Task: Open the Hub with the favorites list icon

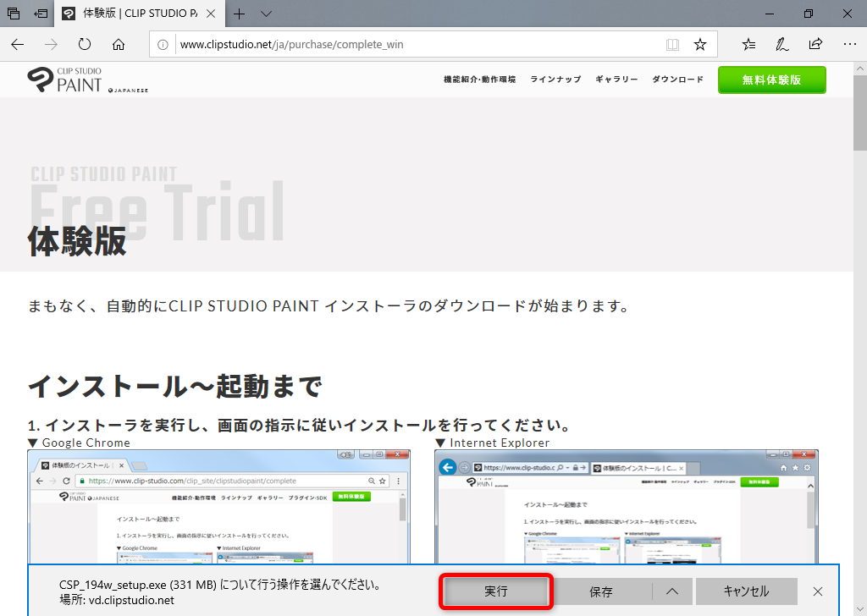Action: tap(748, 44)
